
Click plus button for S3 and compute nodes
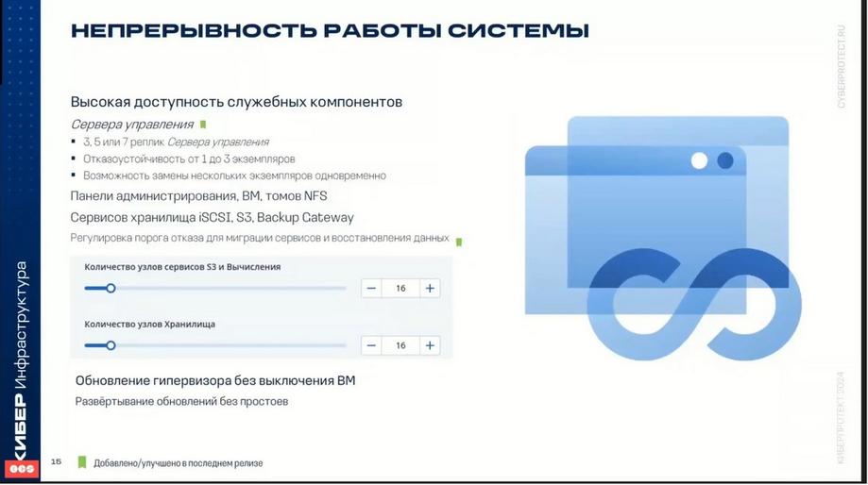point(430,288)
